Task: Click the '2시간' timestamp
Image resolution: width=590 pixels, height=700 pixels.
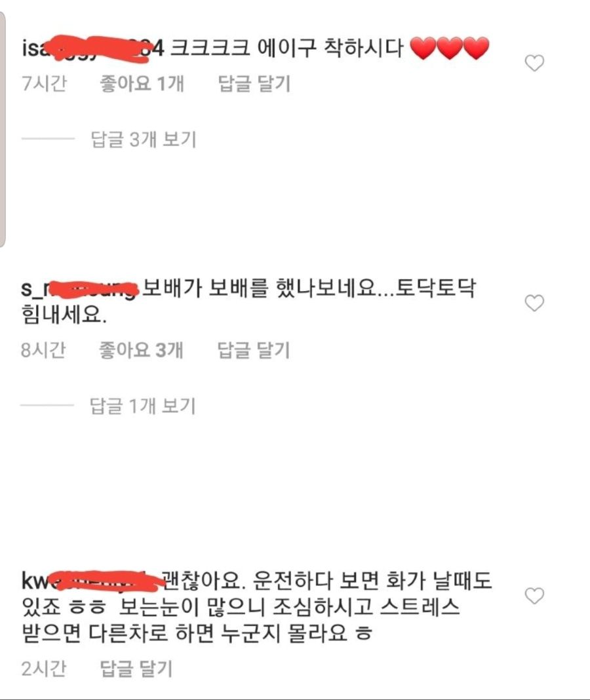Action: coord(43,669)
